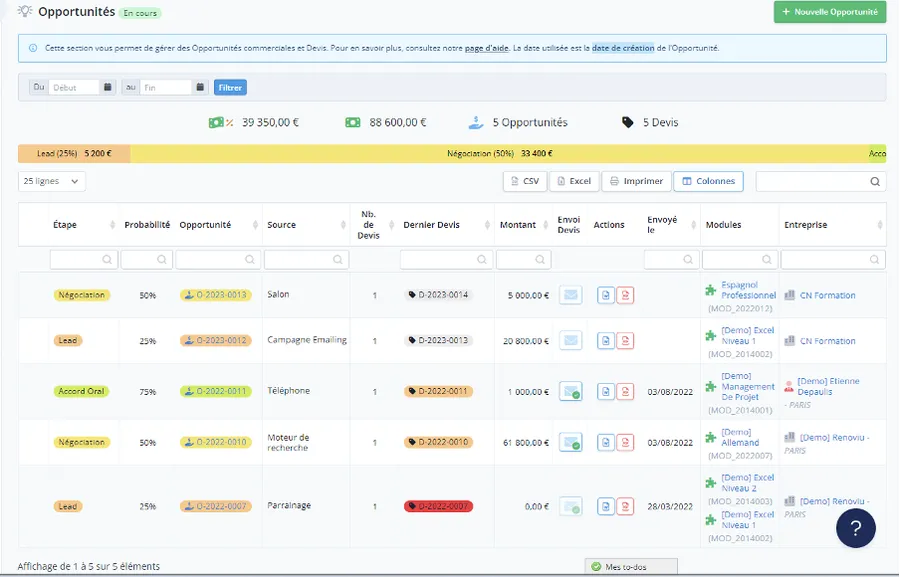Expand the 25 lignes rows dropdown

(52, 181)
